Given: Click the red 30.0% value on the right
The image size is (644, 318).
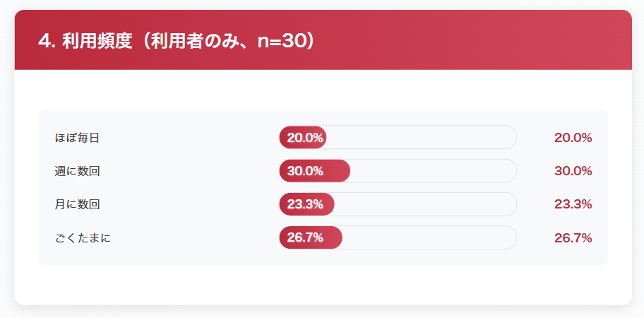Looking at the screenshot, I should 573,171.
